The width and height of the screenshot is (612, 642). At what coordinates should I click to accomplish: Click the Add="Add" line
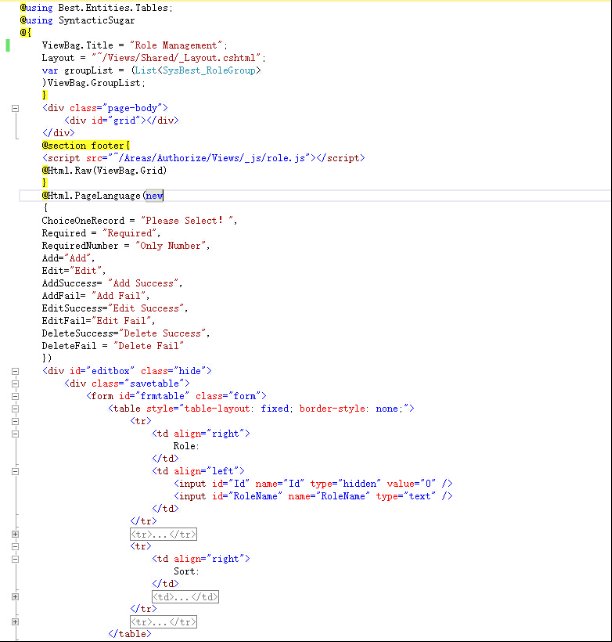pos(68,258)
